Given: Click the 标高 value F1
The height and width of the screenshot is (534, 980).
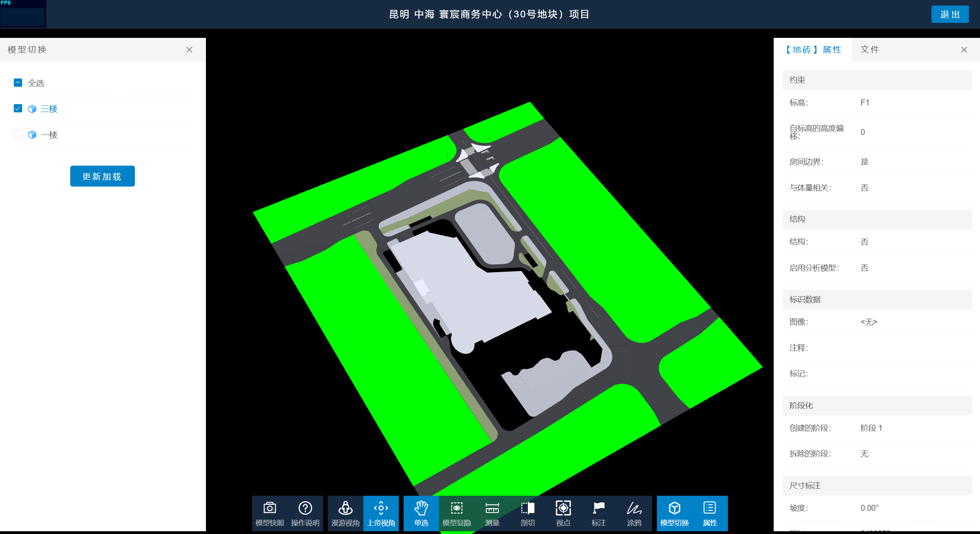Looking at the screenshot, I should [865, 103].
